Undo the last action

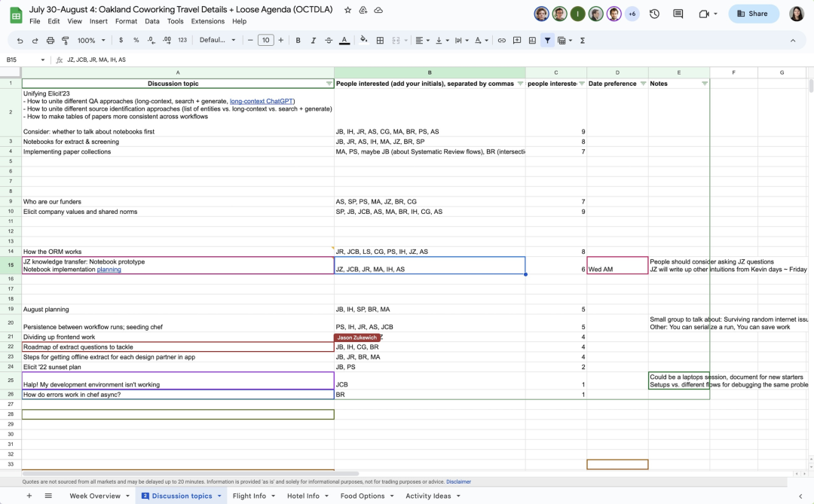20,41
